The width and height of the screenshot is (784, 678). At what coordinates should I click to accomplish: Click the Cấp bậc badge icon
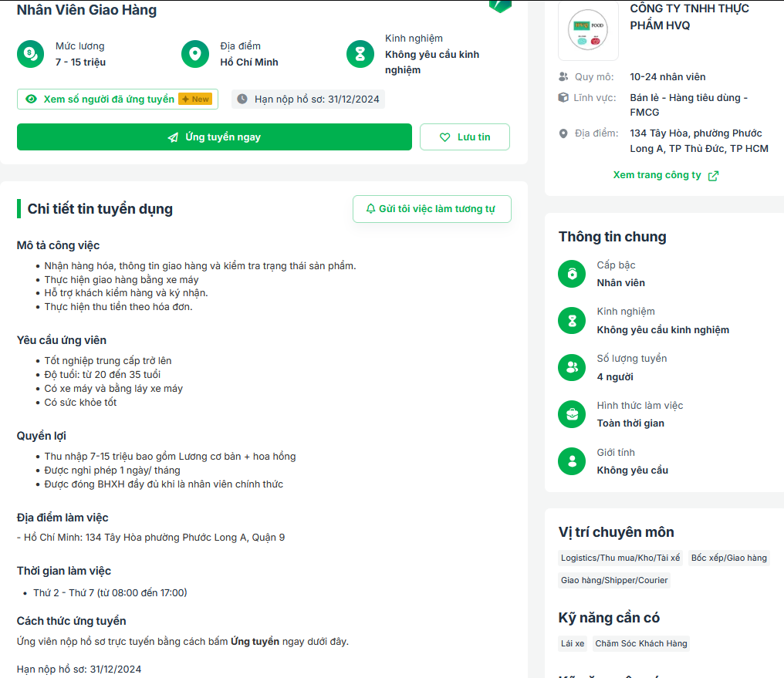[572, 274]
